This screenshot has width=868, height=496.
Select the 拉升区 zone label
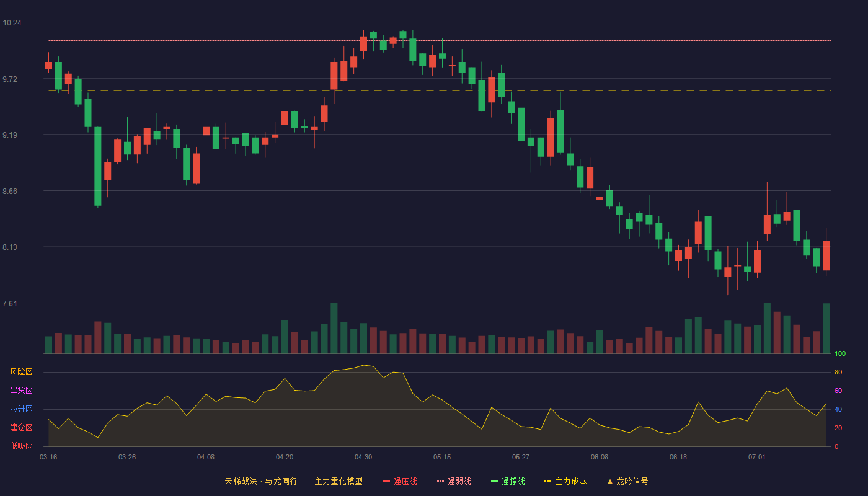(x=21, y=409)
